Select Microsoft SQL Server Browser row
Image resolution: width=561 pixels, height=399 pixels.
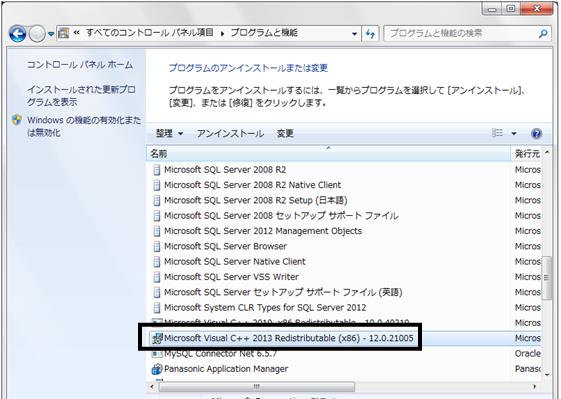point(345,246)
